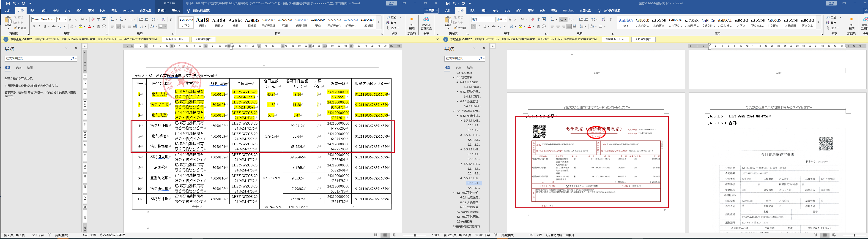Click the subscript x₂ icon in the right window

(x=499, y=26)
